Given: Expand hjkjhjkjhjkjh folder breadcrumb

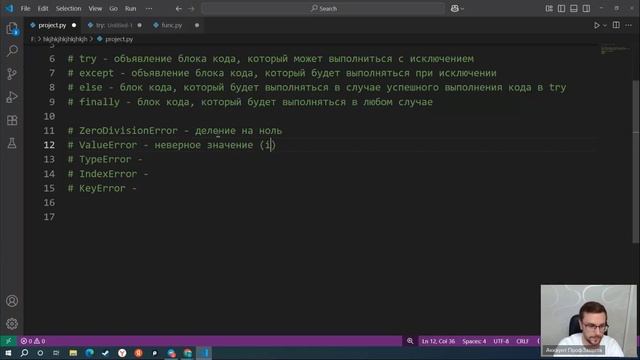Looking at the screenshot, I should coord(65,39).
